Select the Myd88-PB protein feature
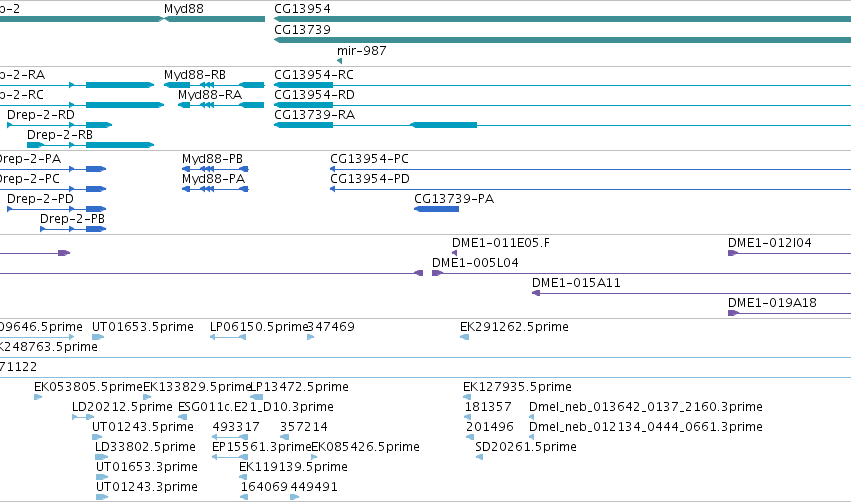The height and width of the screenshot is (502, 851). tap(215, 169)
